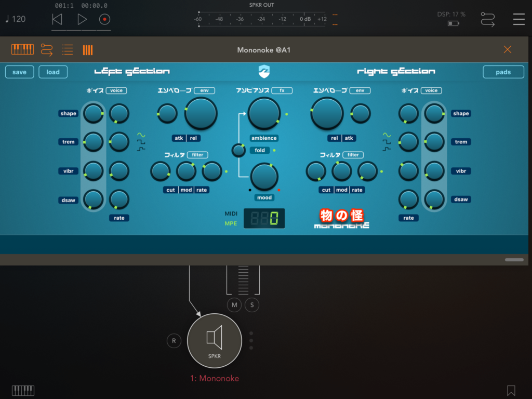Tap the Mononoke shield logo
Image resolution: width=532 pixels, height=399 pixels.
(264, 71)
